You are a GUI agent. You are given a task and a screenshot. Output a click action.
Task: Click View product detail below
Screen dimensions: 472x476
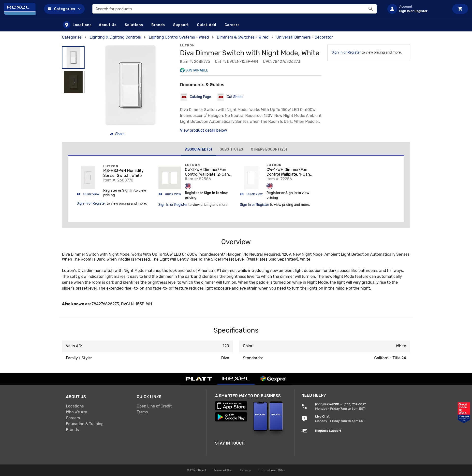pos(203,130)
